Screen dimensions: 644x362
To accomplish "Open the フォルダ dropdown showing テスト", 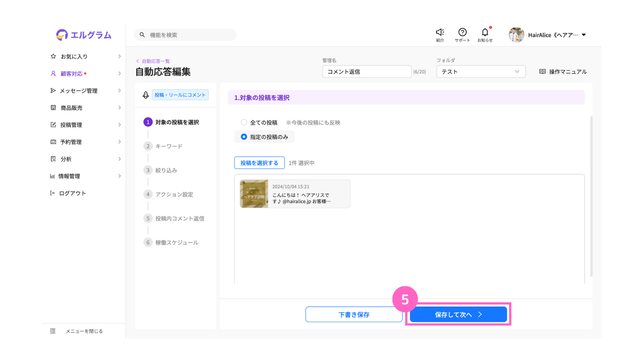I will pos(481,71).
